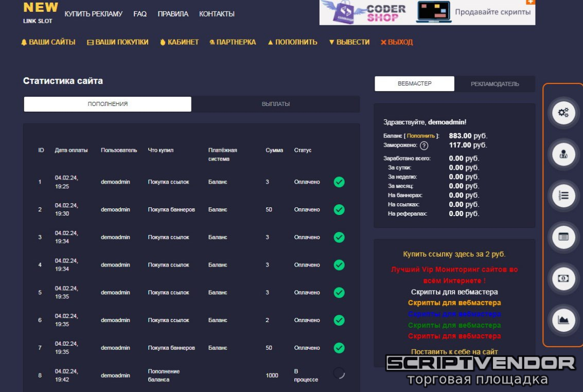Select the Пополнения tab
This screenshot has height=392, width=583.
point(108,104)
